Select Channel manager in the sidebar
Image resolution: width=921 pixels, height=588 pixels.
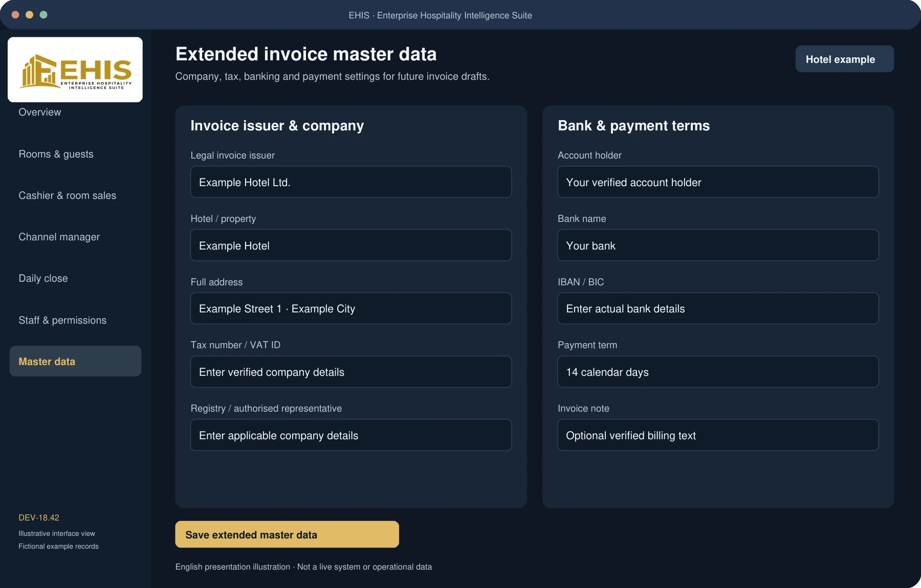click(x=59, y=237)
